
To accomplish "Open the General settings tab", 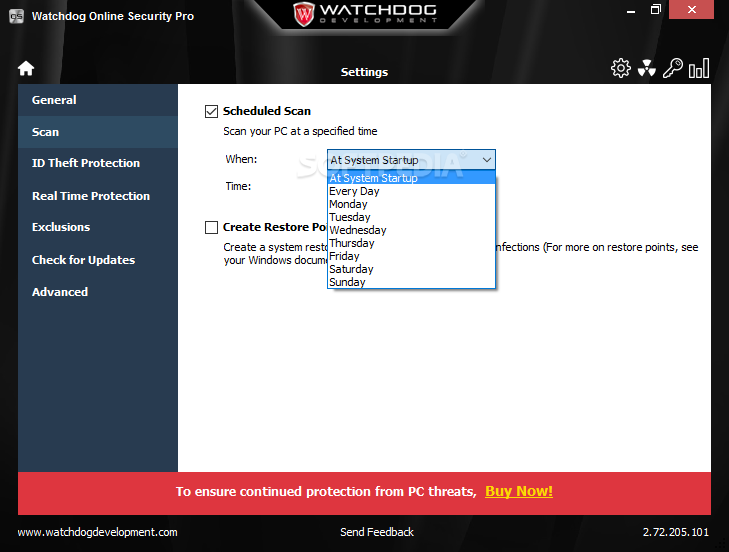I will pyautogui.click(x=98, y=100).
